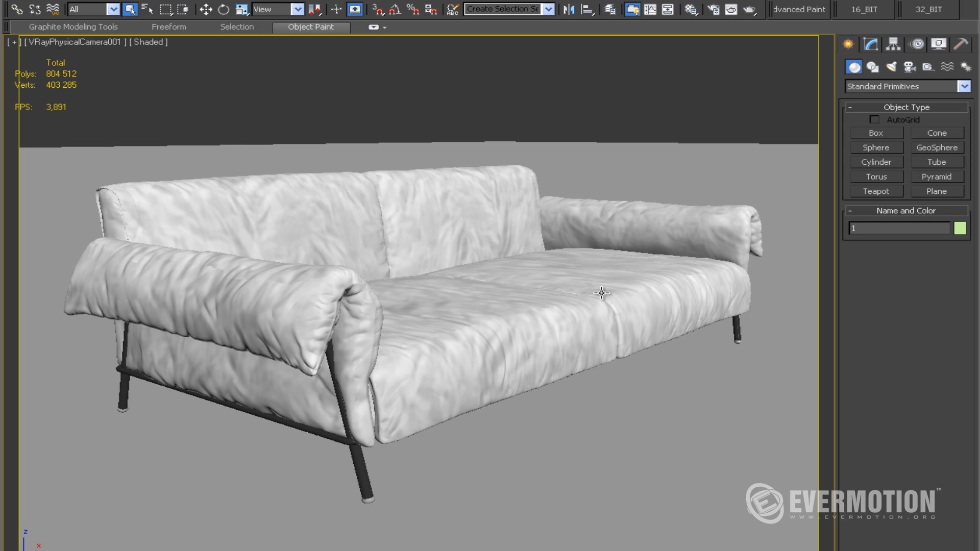Open the Rendered Frame Window
Screen dimensions: 980x551
click(731, 9)
